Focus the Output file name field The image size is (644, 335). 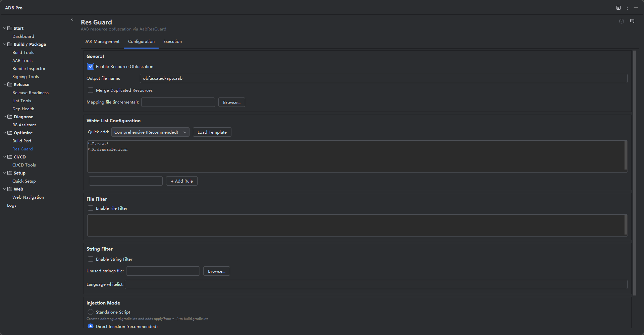(383, 78)
